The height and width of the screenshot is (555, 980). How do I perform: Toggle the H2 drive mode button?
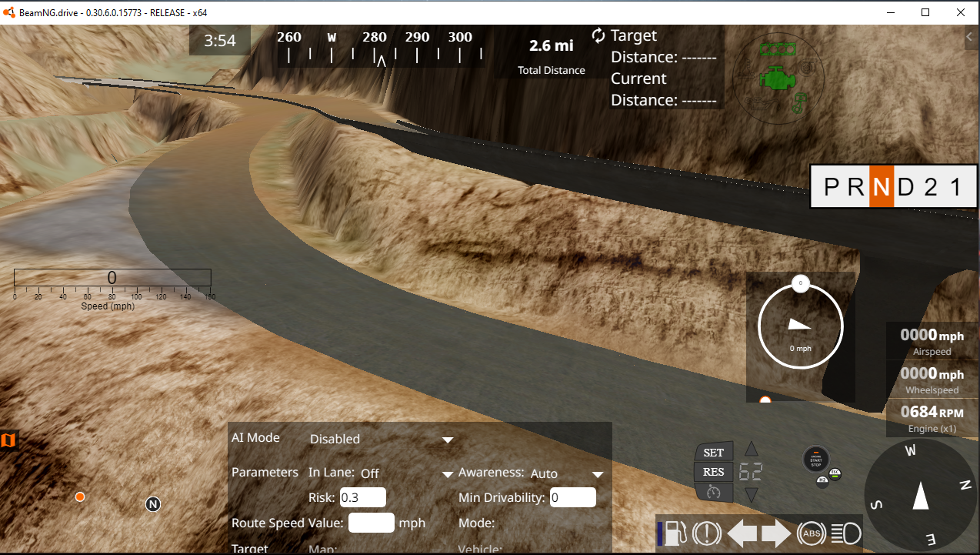pyautogui.click(x=822, y=481)
